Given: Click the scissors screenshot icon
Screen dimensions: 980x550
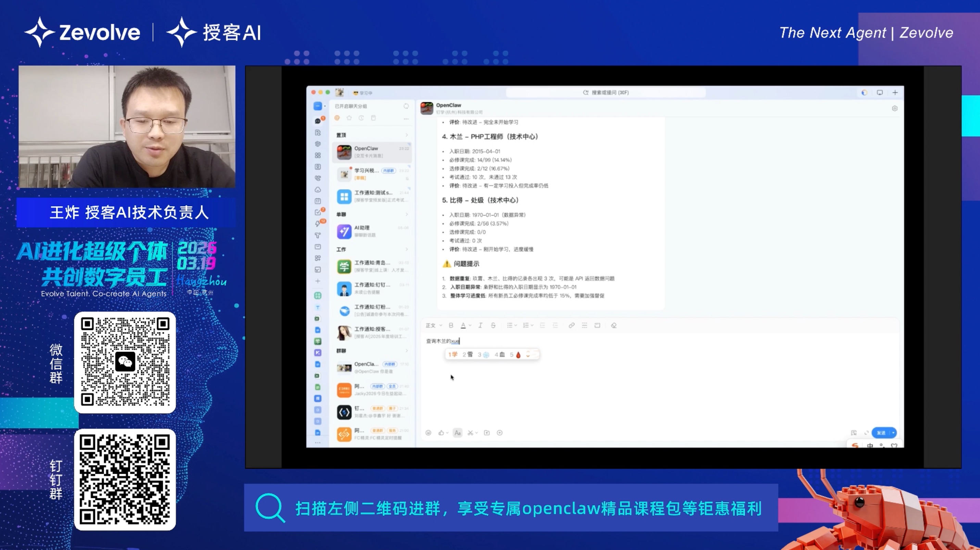Looking at the screenshot, I should click(x=470, y=433).
